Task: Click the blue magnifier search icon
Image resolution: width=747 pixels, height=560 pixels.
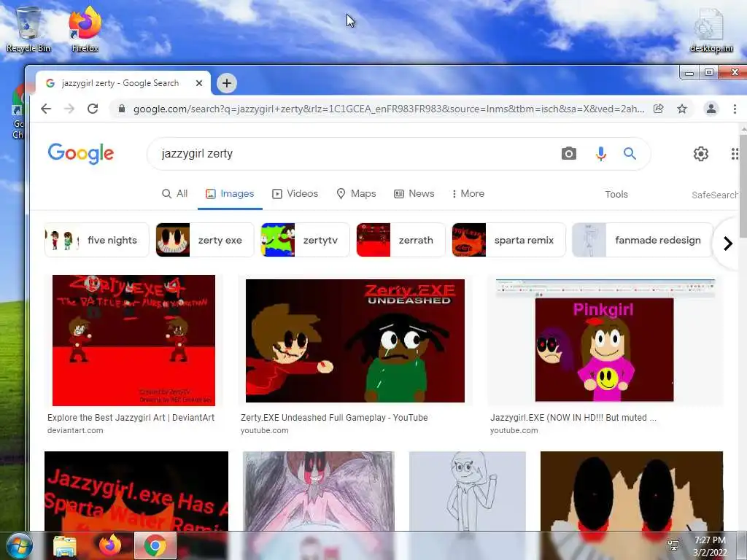Action: tap(630, 153)
